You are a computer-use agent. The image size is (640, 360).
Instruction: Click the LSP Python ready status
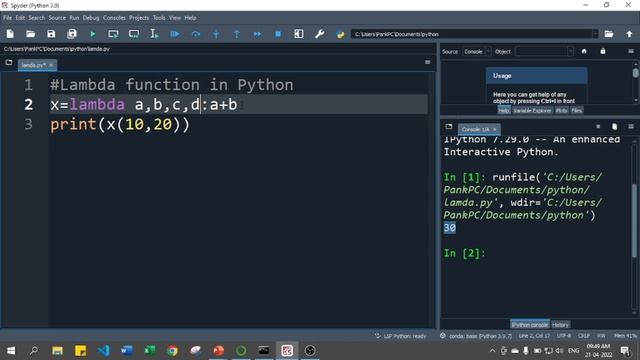400,336
